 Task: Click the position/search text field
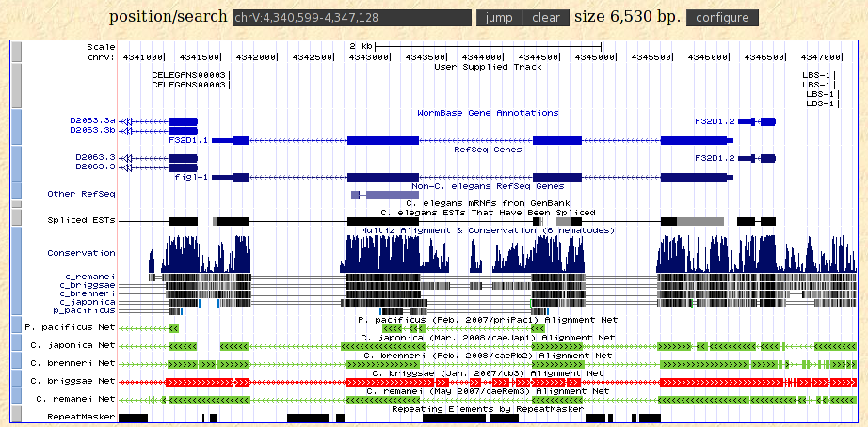click(x=351, y=18)
